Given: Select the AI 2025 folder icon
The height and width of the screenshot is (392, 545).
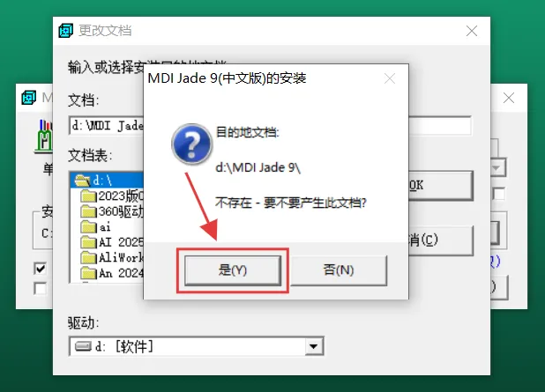Looking at the screenshot, I should [x=88, y=242].
